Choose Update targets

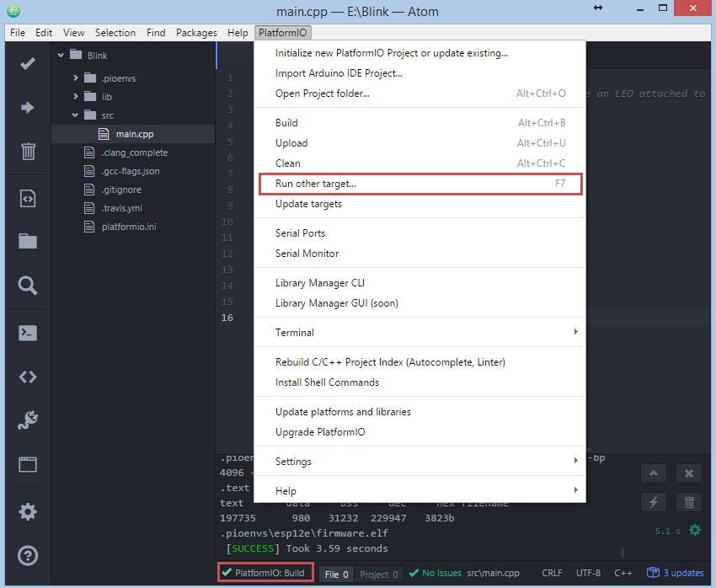419,204
